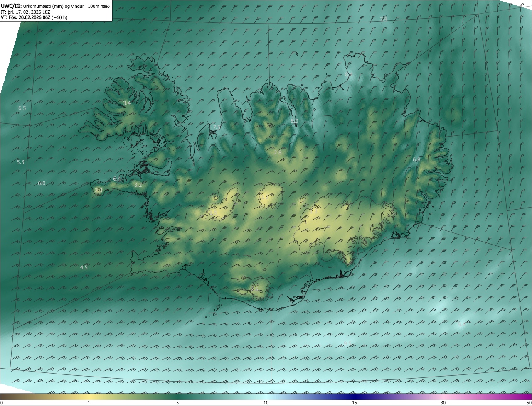532x406 pixels.
Task: Click the 8.0 value label
Action: [294, 121]
